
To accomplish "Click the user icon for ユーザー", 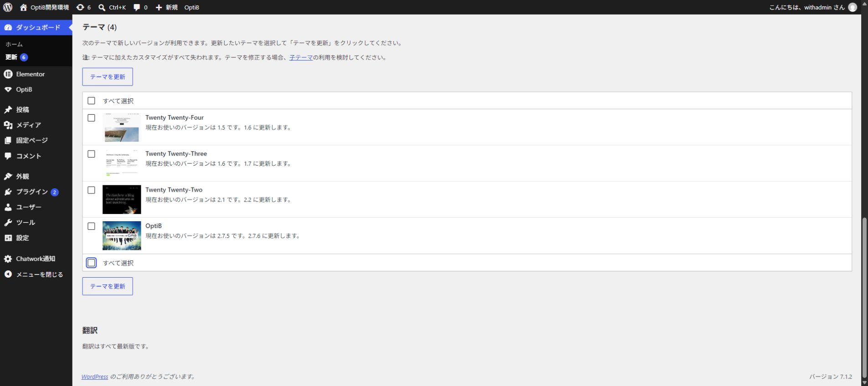I will (8, 207).
